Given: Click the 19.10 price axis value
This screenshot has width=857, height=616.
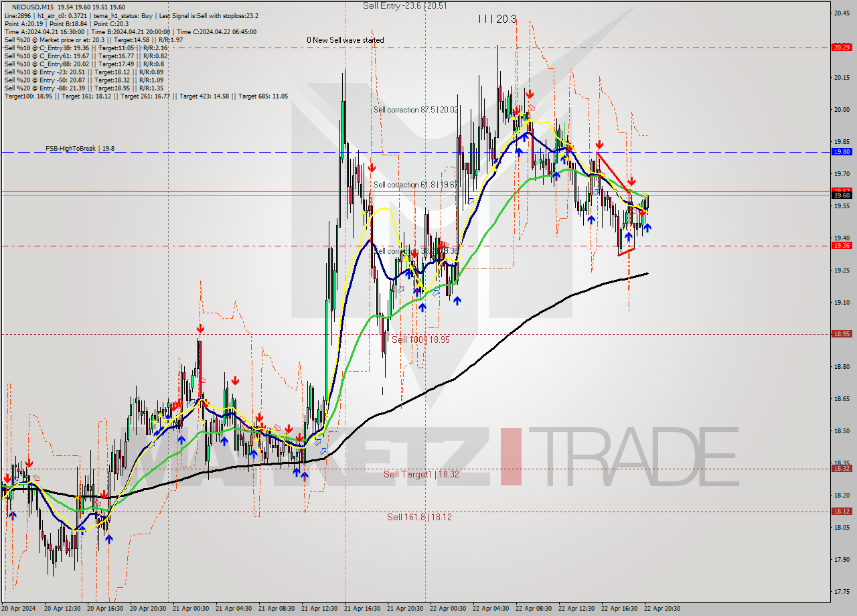Looking at the screenshot, I should (841, 302).
